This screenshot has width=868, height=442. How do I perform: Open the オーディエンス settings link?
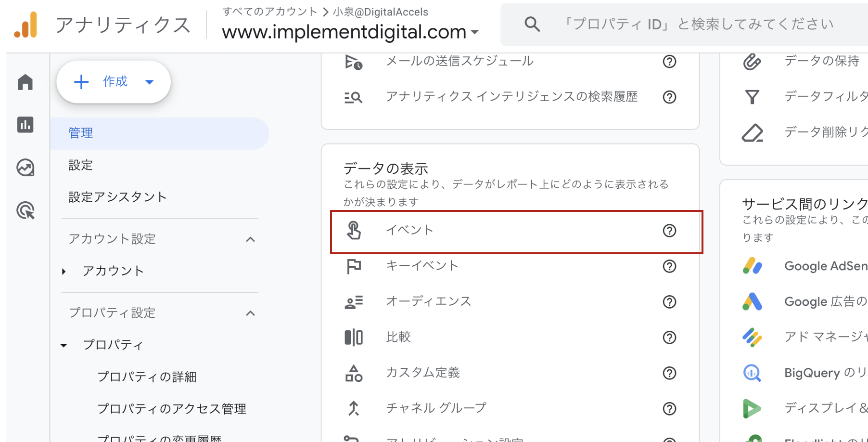[429, 301]
